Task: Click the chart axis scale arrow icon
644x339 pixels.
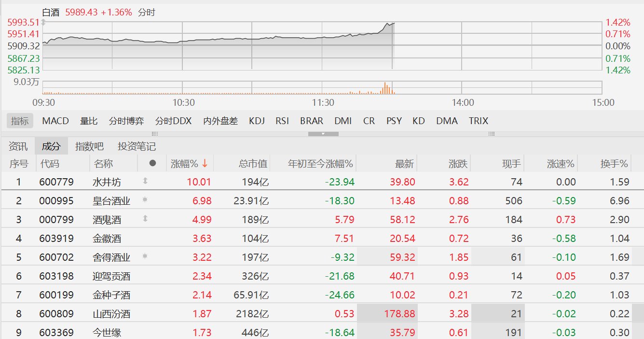Action: pos(43,22)
